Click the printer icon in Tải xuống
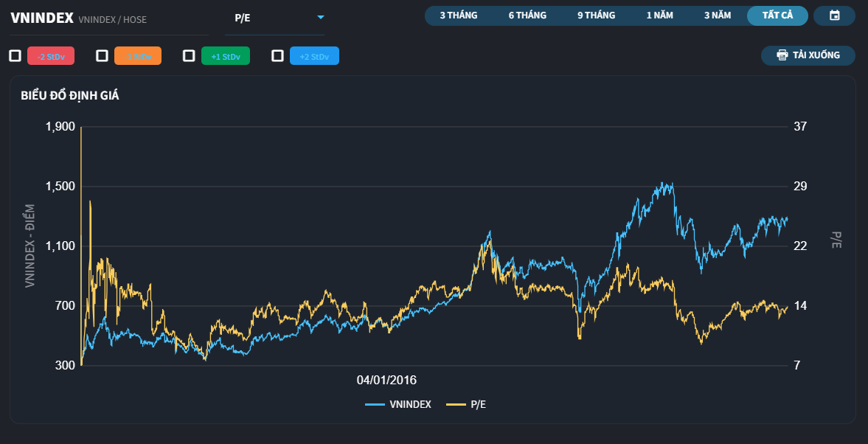This screenshot has height=444, width=868. 782,55
